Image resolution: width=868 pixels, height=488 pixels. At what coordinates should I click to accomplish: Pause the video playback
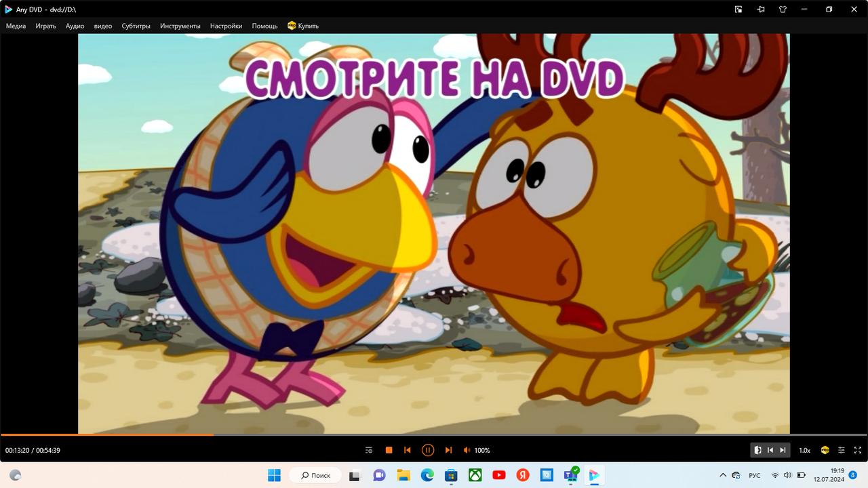[x=428, y=450]
